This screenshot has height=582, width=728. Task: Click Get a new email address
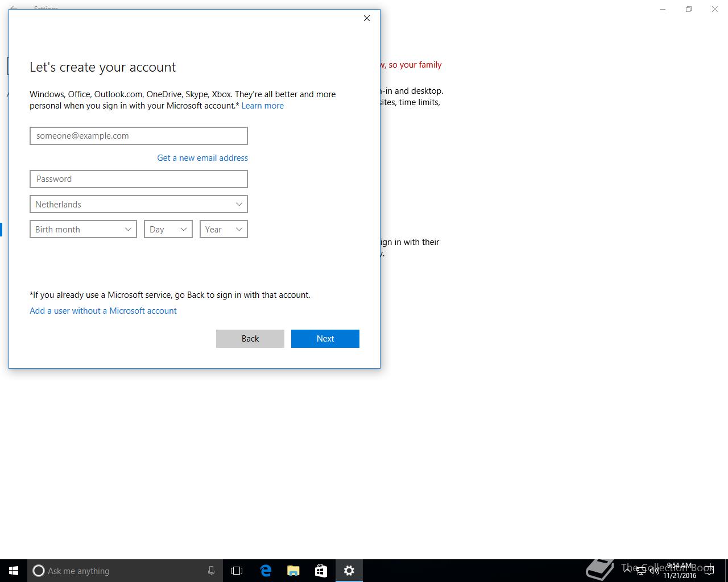coord(202,158)
